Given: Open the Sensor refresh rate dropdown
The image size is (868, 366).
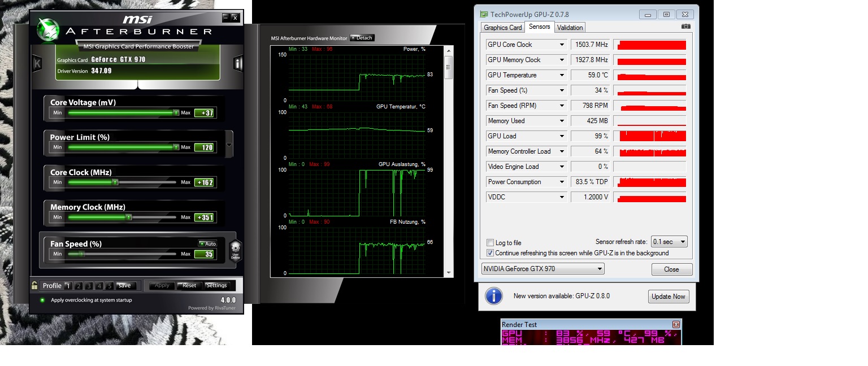Looking at the screenshot, I should click(669, 242).
